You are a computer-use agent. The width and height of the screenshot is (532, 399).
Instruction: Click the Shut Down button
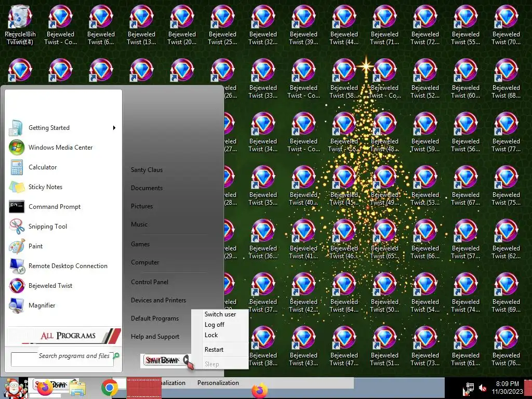coord(162,361)
